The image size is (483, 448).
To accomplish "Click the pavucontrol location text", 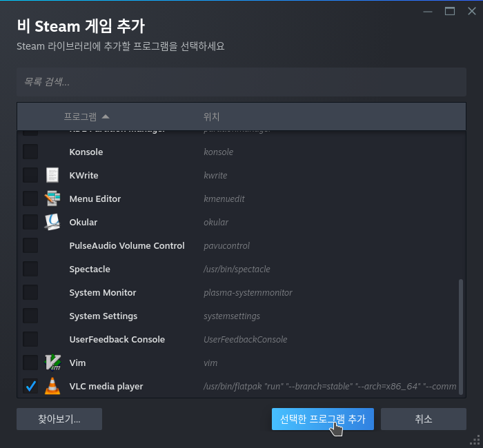I will click(226, 245).
